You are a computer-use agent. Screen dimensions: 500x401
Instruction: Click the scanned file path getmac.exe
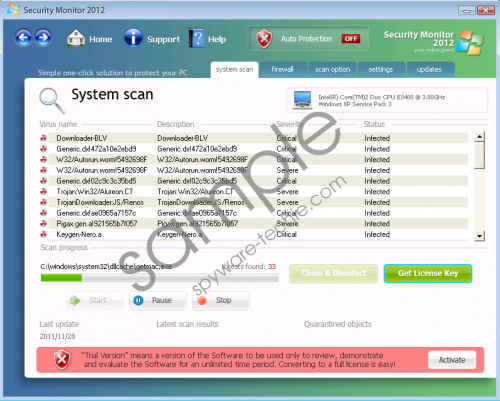[x=106, y=266]
